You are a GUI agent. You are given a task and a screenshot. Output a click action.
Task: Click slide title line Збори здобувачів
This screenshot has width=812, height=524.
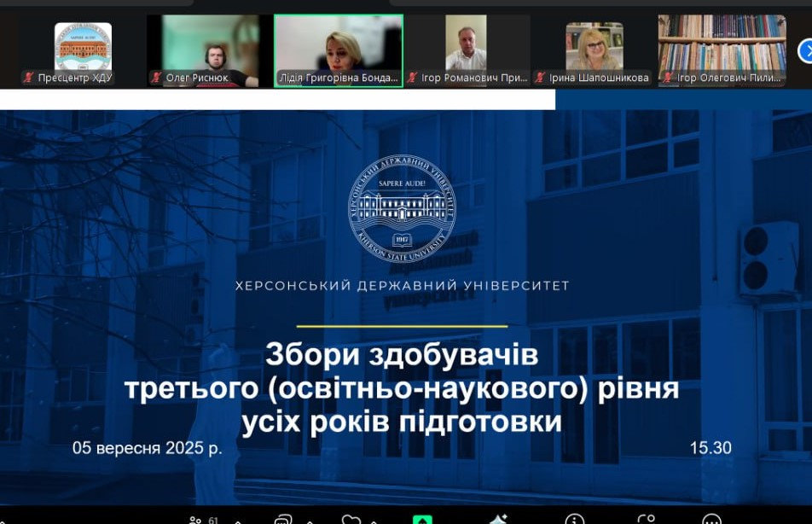[402, 355]
